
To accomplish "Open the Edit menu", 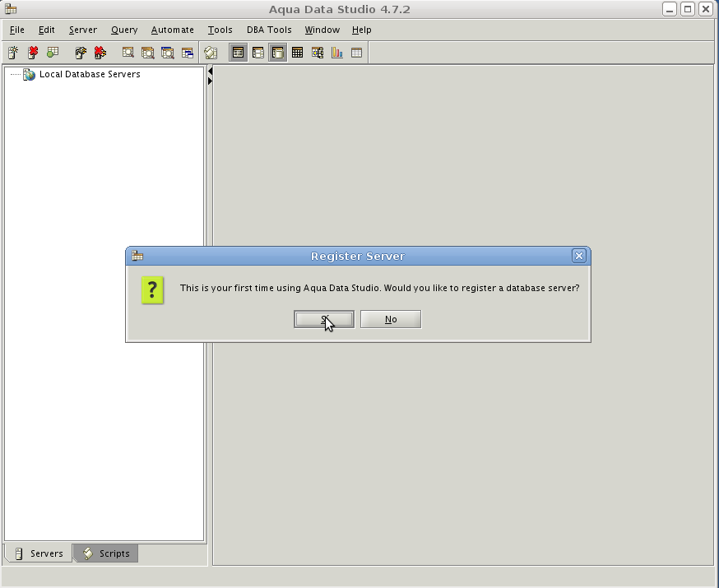I will coord(46,30).
